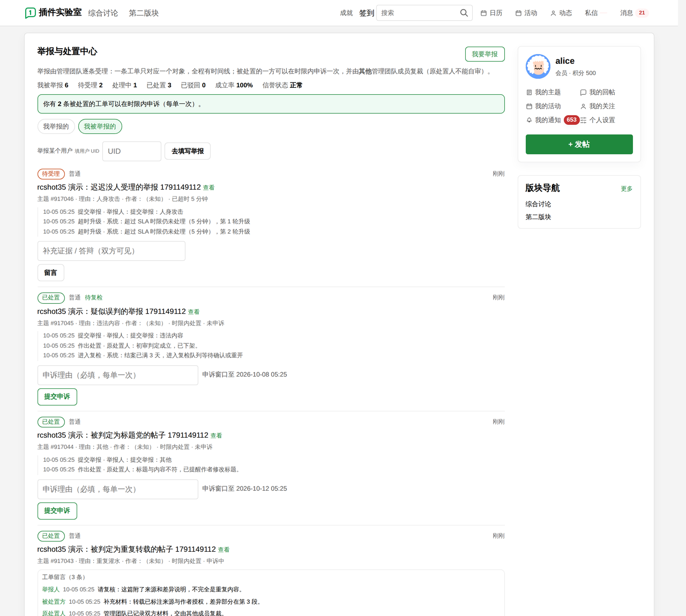Viewport: 686px width, 616px height.
Task: Submit appeal for ticket #917045
Action: (x=57, y=397)
